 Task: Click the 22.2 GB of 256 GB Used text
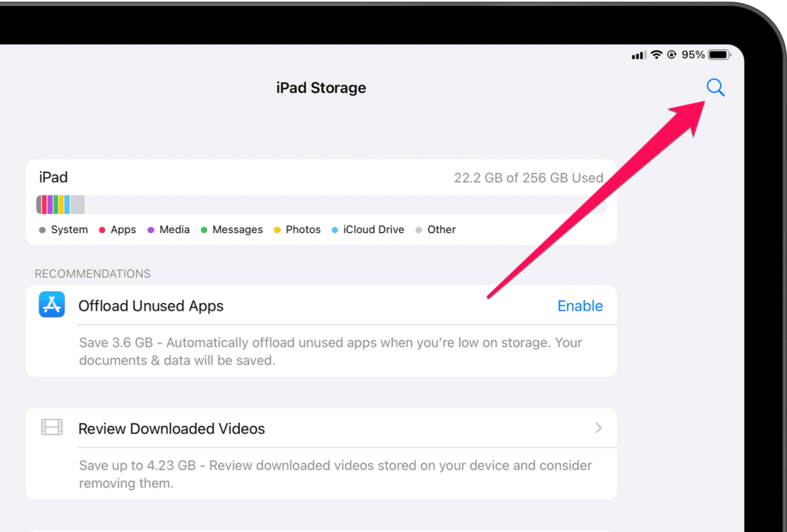tap(528, 178)
